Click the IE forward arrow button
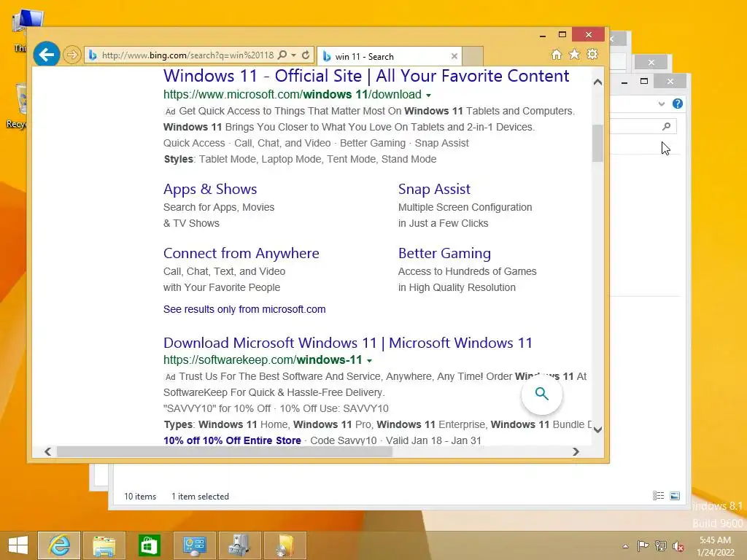This screenshot has width=747, height=560. point(72,55)
